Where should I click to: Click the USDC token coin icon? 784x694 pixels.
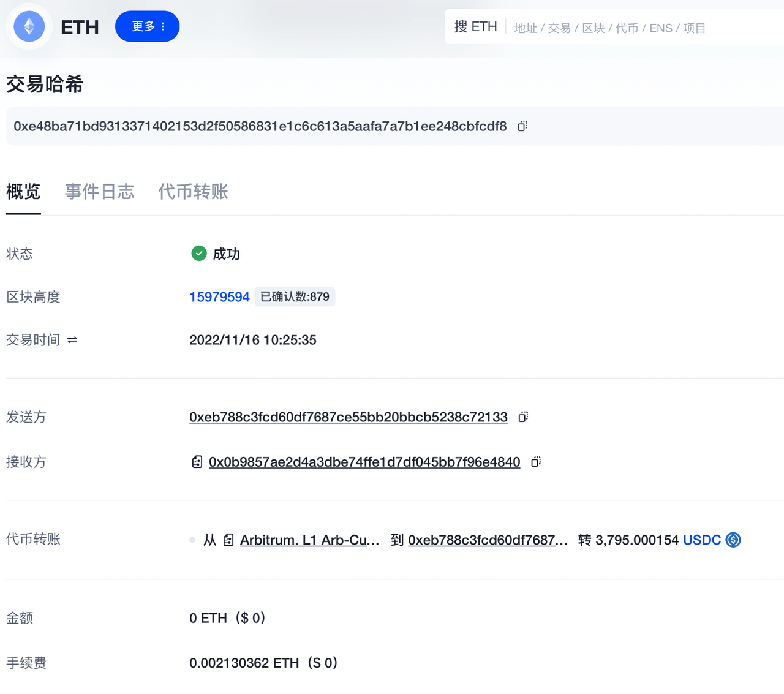tap(733, 540)
